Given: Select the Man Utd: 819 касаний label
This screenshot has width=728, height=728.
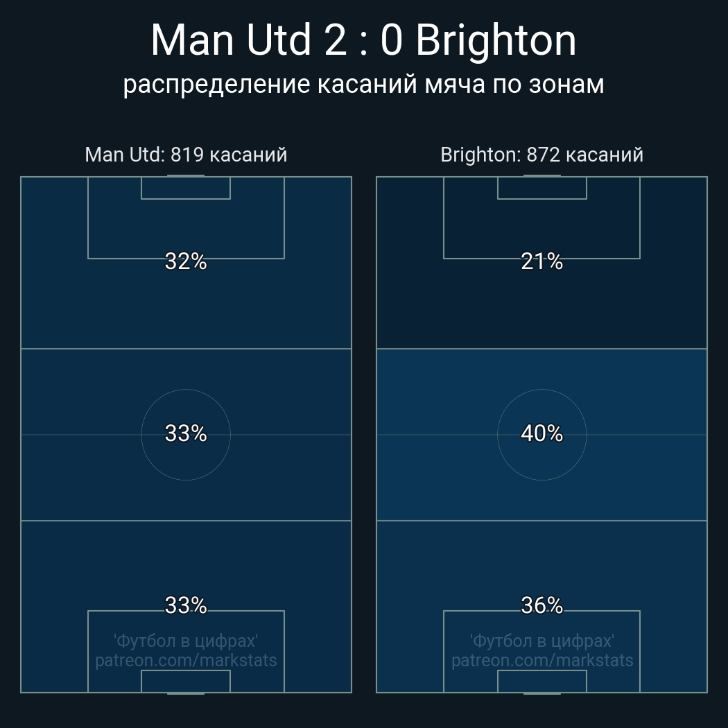Looking at the screenshot, I should (x=186, y=155).
